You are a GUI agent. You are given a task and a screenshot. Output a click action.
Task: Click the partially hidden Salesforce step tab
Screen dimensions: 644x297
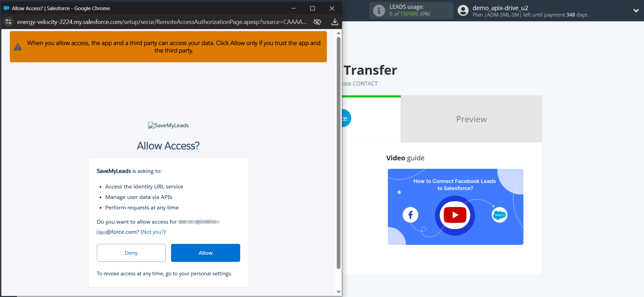pyautogui.click(x=346, y=118)
